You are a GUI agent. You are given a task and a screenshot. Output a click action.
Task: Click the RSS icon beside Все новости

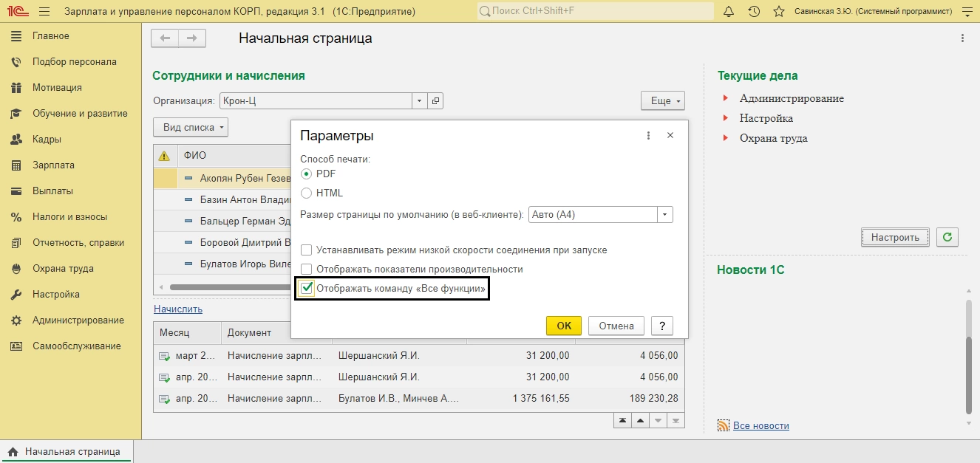click(724, 425)
